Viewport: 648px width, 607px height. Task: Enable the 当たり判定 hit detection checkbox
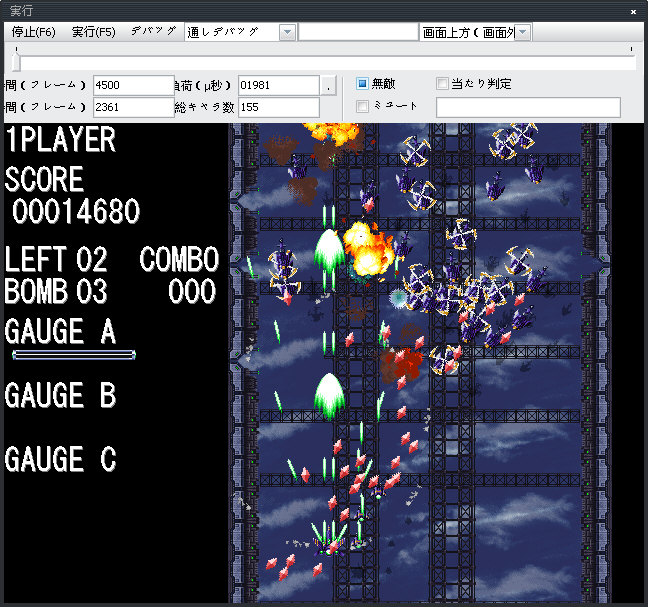pos(442,83)
